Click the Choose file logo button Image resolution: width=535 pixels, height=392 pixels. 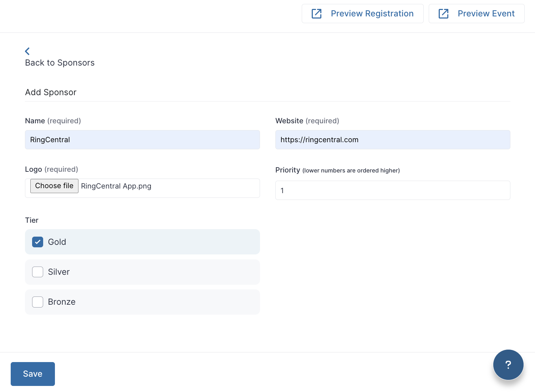[x=54, y=186]
